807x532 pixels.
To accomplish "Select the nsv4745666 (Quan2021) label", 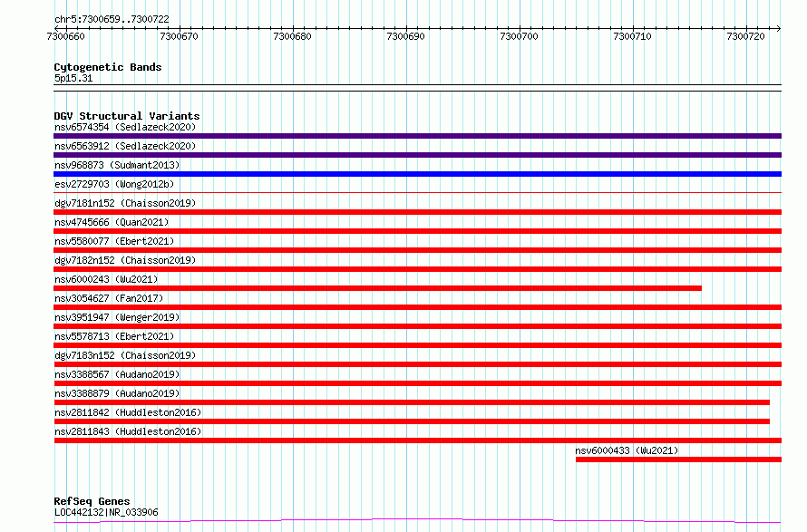I will (112, 222).
